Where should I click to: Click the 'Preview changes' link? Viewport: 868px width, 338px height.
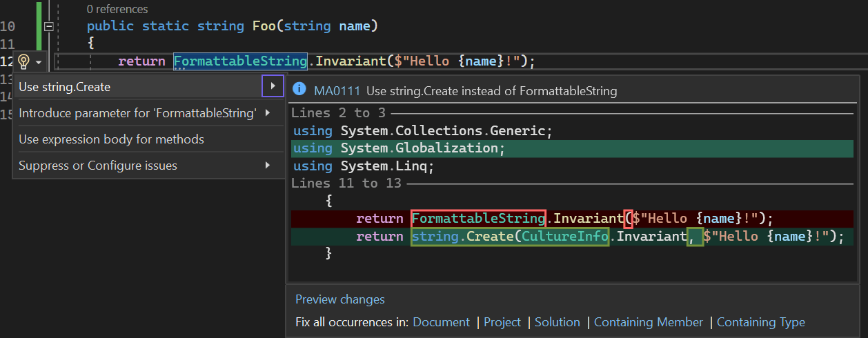point(340,299)
